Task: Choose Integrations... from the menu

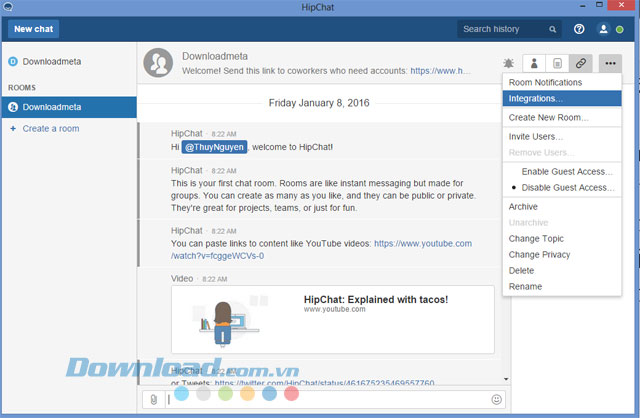Action: pyautogui.click(x=562, y=98)
